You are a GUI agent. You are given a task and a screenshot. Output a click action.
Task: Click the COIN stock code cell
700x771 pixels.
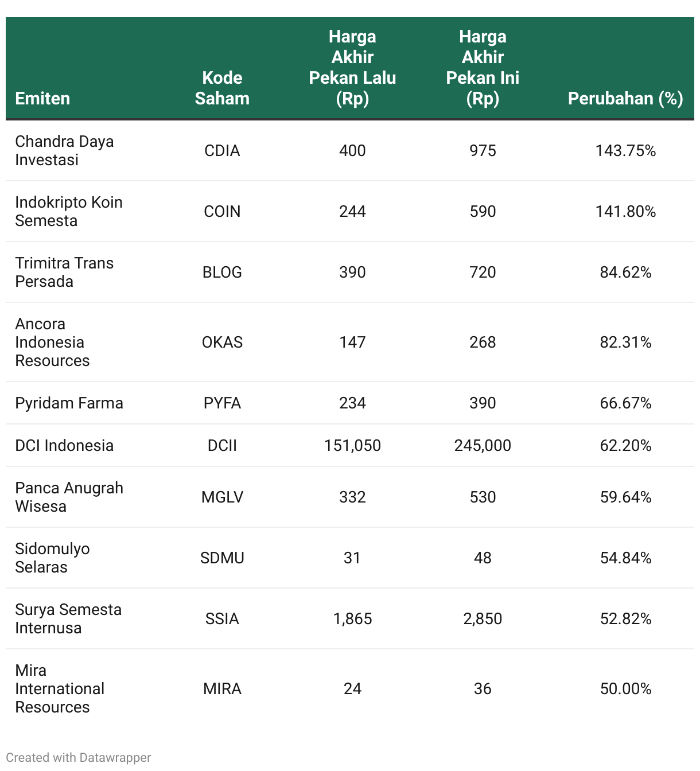tap(222, 211)
